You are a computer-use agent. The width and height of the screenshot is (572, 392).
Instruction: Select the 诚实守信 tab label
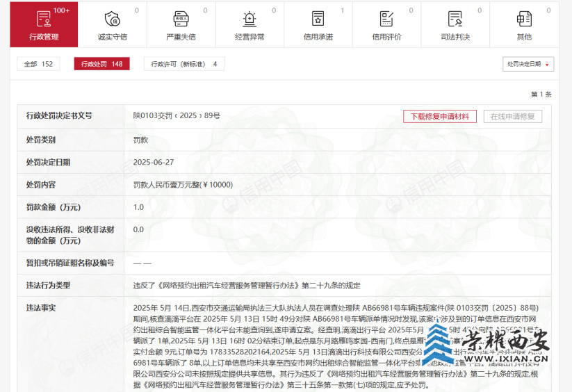[113, 37]
